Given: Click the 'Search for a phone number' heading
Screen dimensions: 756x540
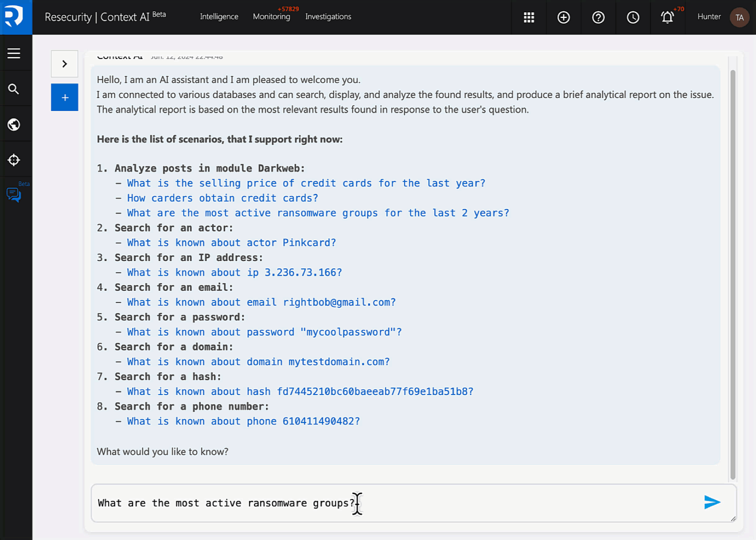Looking at the screenshot, I should coord(192,406).
